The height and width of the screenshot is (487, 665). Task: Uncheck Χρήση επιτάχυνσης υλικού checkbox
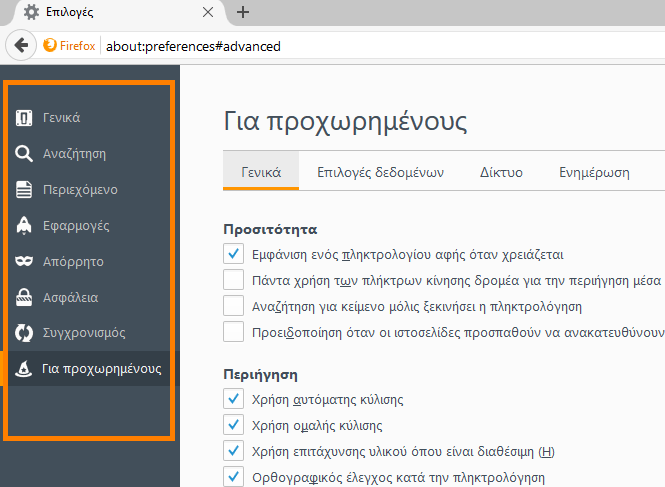pyautogui.click(x=233, y=451)
